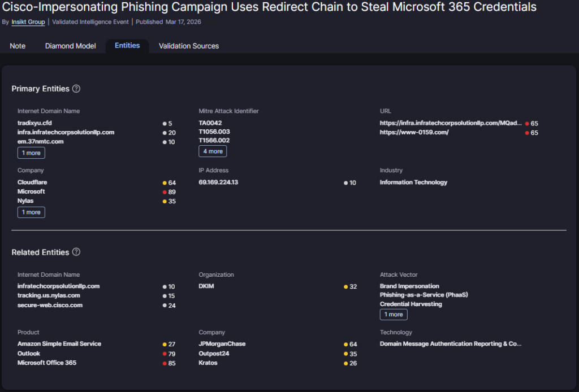This screenshot has width=579, height=392.
Task: Open the T1566.002 Mitre identifier
Action: (214, 141)
